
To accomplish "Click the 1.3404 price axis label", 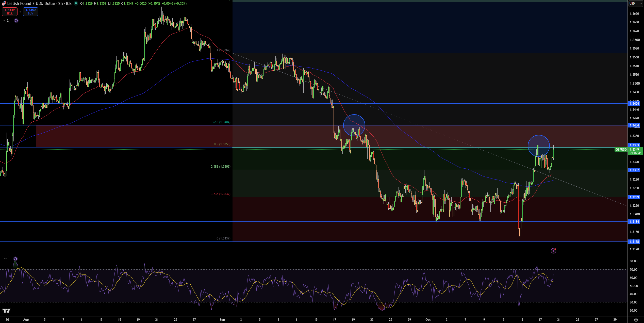I will click(x=634, y=125).
